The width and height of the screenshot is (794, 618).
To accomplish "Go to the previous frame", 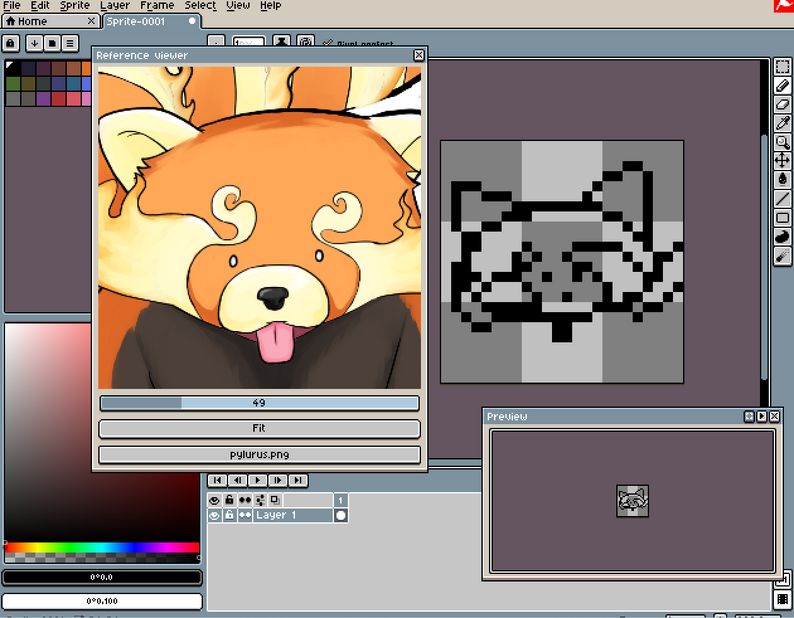I will [237, 480].
